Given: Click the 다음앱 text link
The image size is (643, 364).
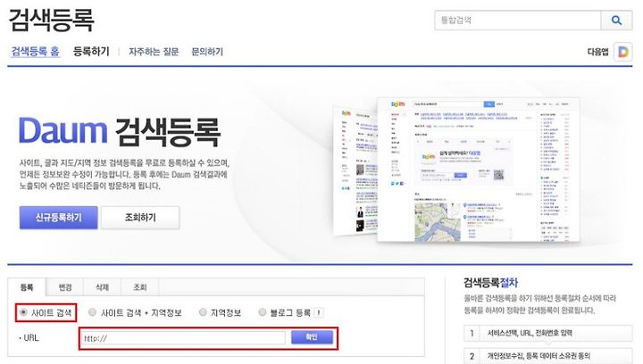Looking at the screenshot, I should [x=597, y=52].
